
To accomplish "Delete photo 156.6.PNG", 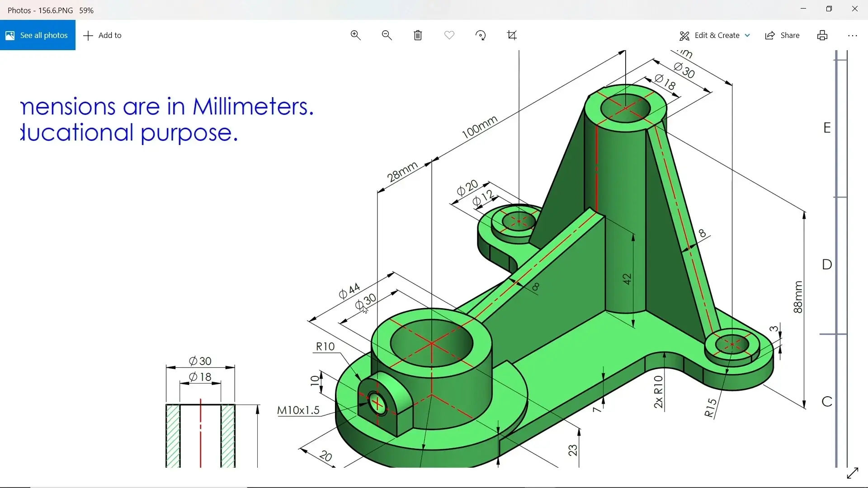I will pyautogui.click(x=417, y=35).
